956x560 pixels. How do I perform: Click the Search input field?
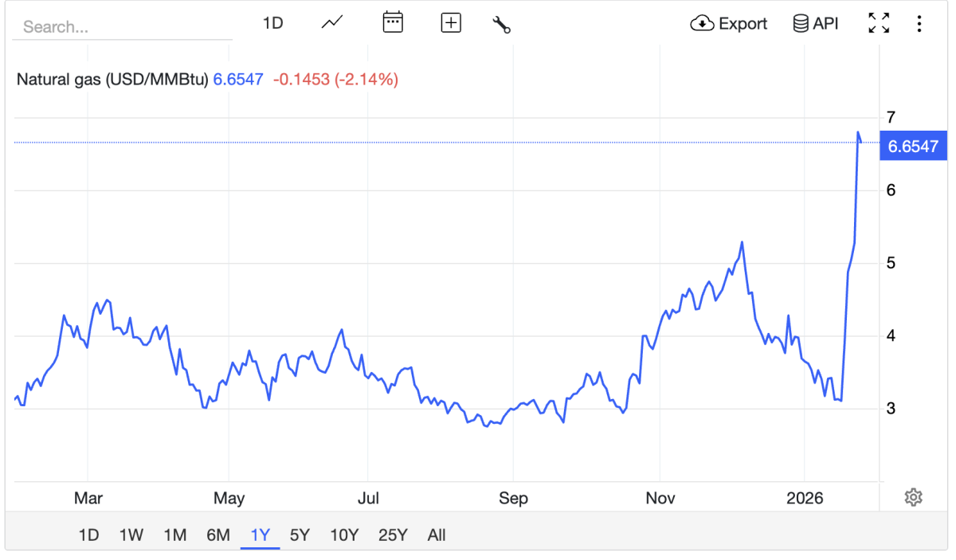coord(122,27)
